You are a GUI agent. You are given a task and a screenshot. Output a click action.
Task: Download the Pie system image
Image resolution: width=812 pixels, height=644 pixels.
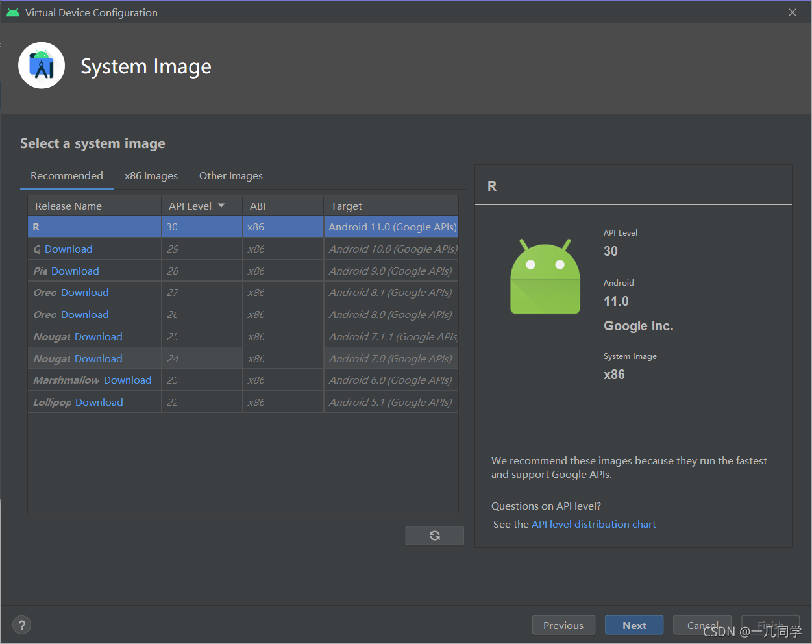75,271
